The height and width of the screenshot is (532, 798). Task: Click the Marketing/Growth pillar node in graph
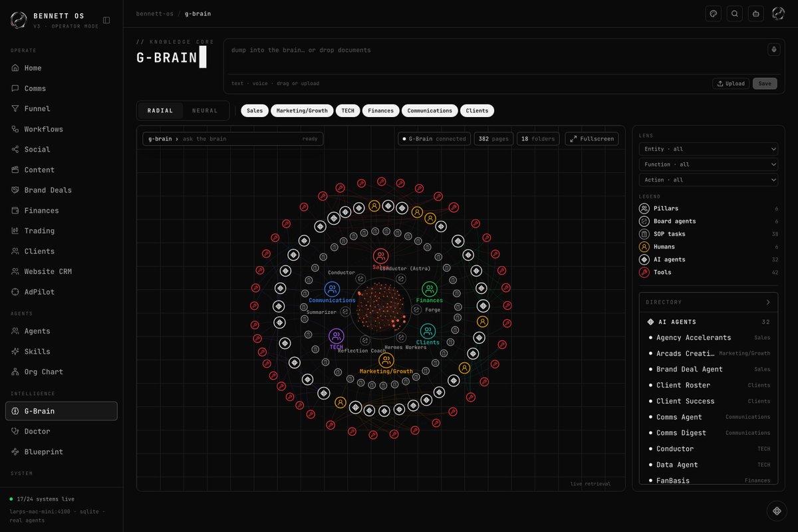tap(386, 360)
